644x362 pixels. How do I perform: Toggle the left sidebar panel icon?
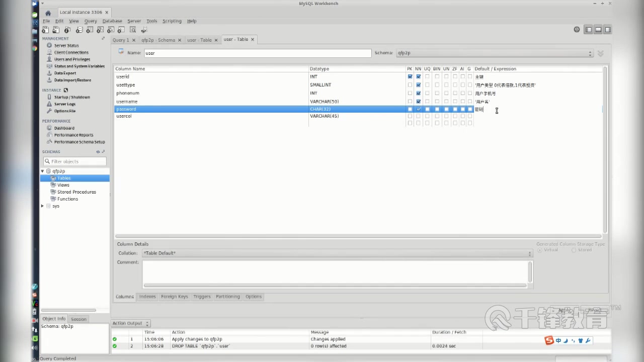(588, 30)
